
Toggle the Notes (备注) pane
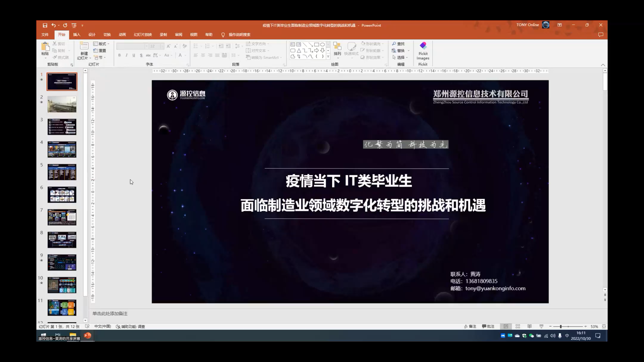click(470, 326)
